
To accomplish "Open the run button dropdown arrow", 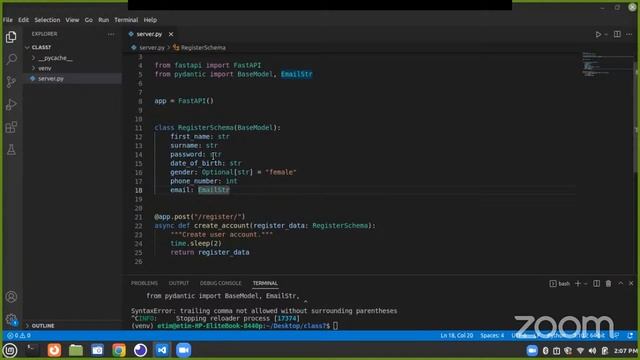I will (x=606, y=34).
